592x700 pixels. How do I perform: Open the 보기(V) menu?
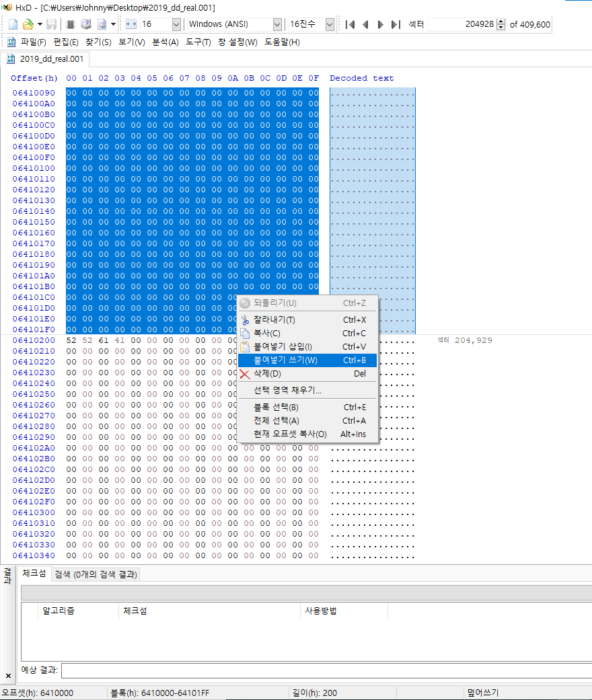coord(132,42)
